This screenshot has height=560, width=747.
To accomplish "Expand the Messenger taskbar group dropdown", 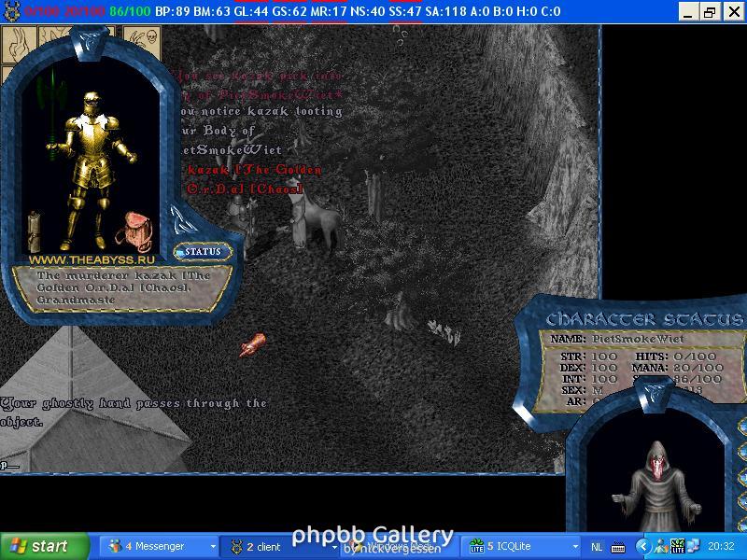I will tap(213, 547).
